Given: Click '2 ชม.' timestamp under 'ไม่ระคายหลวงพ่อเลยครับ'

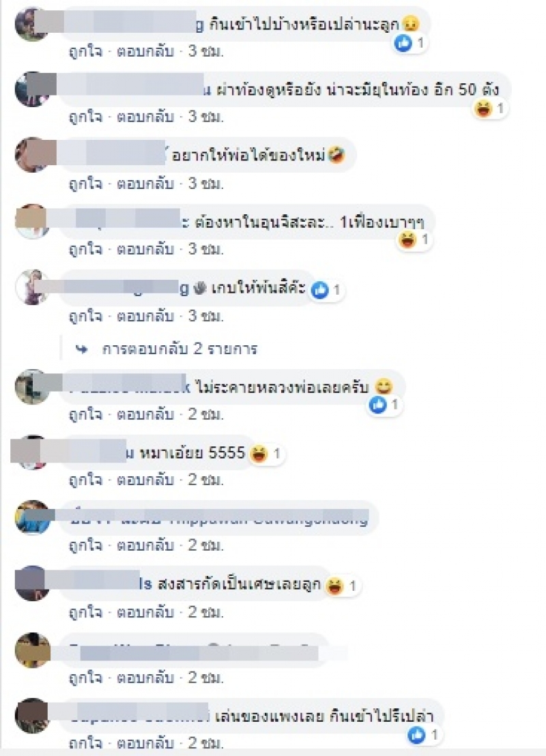Looking at the screenshot, I should coord(206,414).
